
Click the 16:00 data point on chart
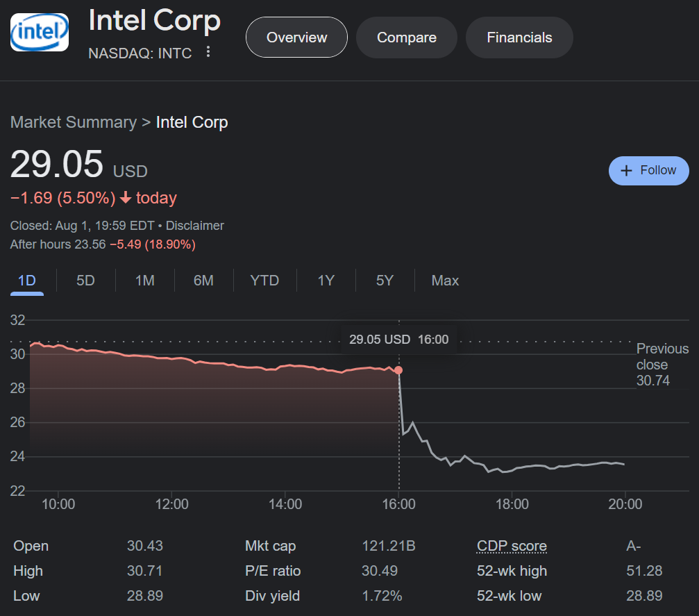coord(398,370)
